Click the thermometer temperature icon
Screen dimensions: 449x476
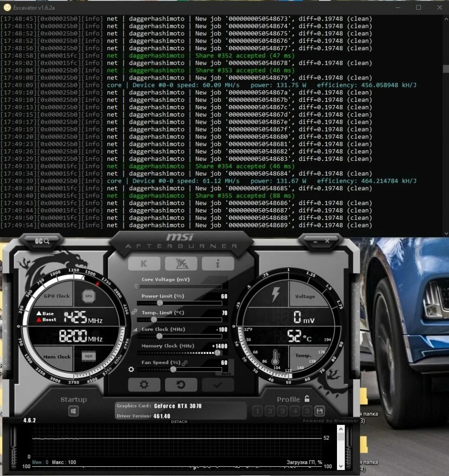pos(275,357)
